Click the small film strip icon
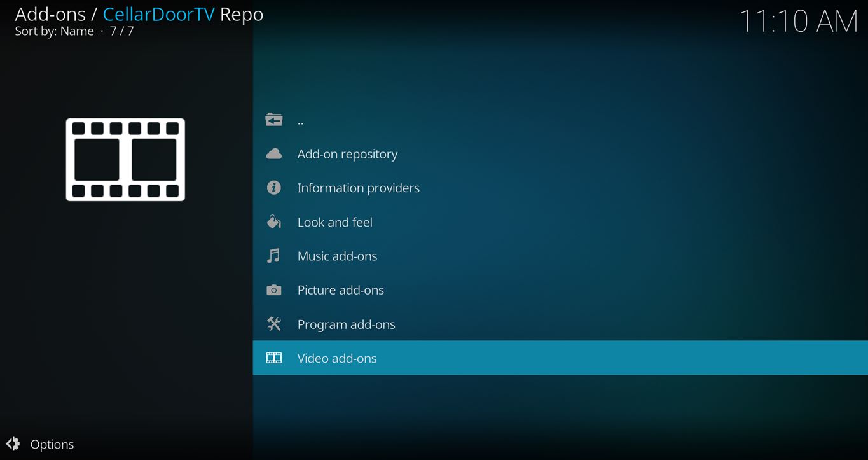 coord(274,358)
